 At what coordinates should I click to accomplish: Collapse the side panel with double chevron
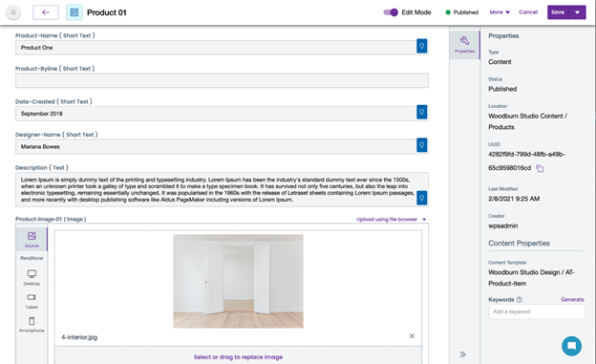(462, 354)
